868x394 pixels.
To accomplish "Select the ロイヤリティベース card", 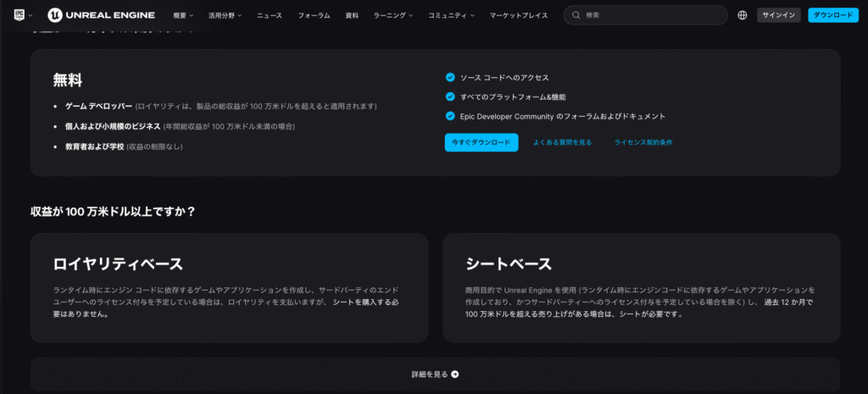I will [229, 288].
